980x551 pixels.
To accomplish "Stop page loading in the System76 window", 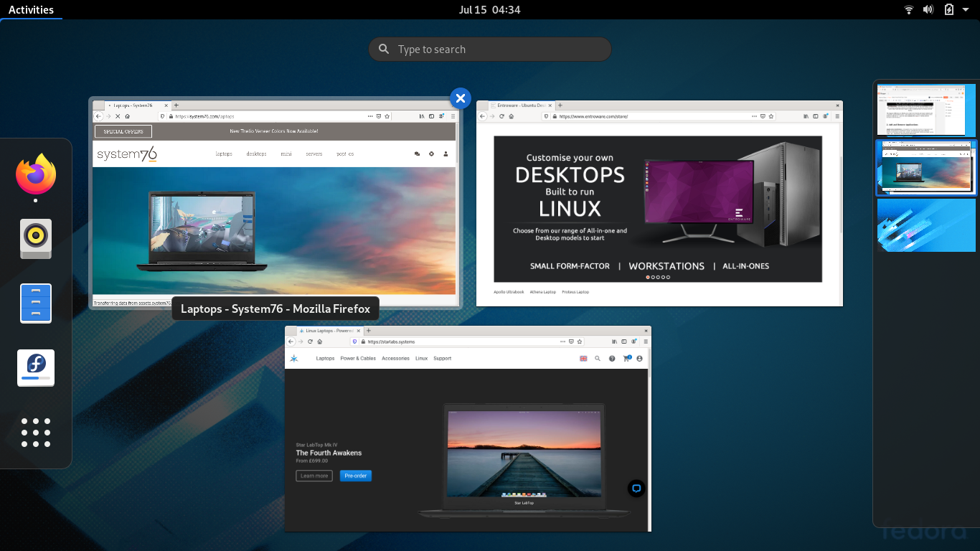I will point(118,116).
